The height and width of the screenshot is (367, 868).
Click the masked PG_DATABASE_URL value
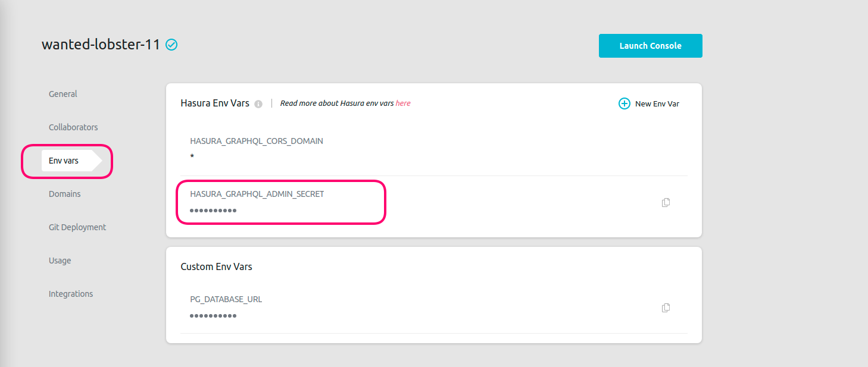pos(213,316)
